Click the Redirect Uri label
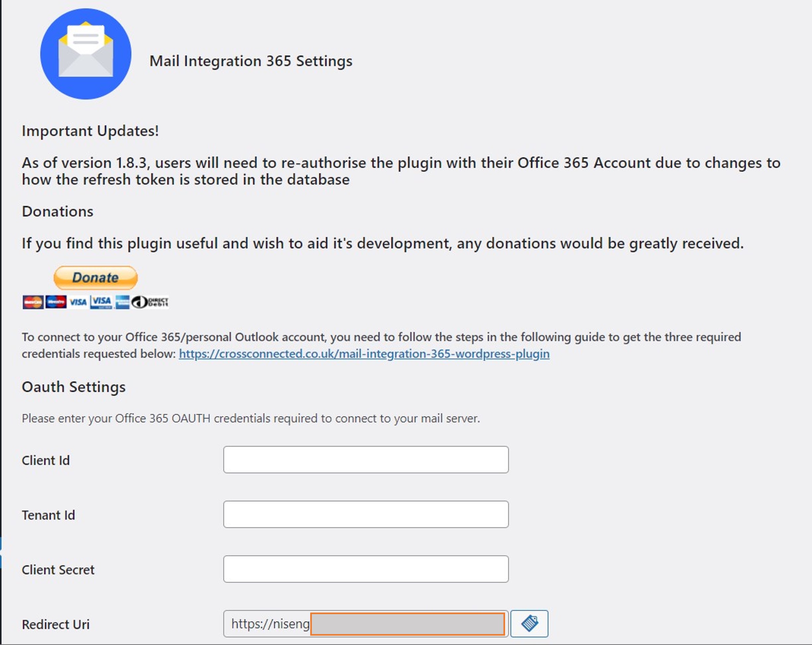 (x=56, y=624)
